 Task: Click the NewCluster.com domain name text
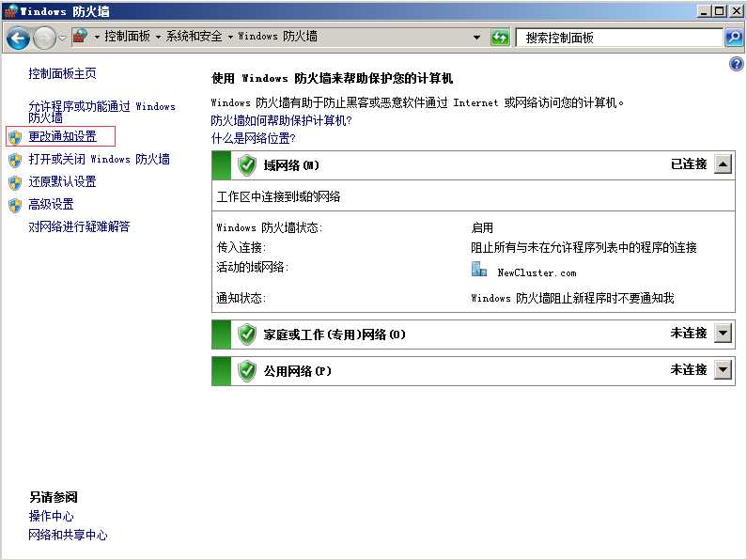pos(537,272)
